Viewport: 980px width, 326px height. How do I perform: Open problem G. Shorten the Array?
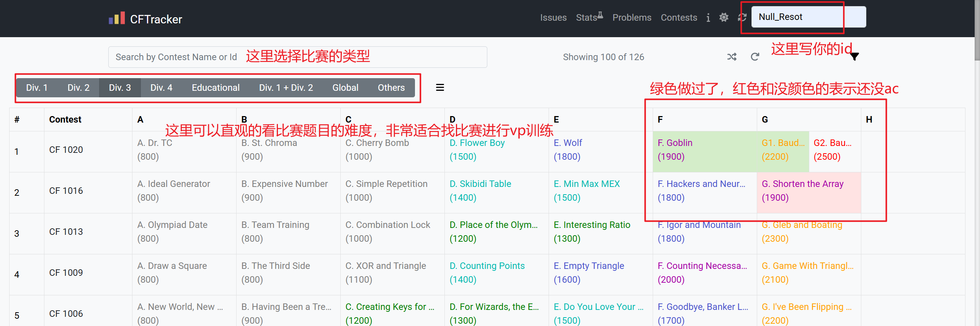(802, 184)
